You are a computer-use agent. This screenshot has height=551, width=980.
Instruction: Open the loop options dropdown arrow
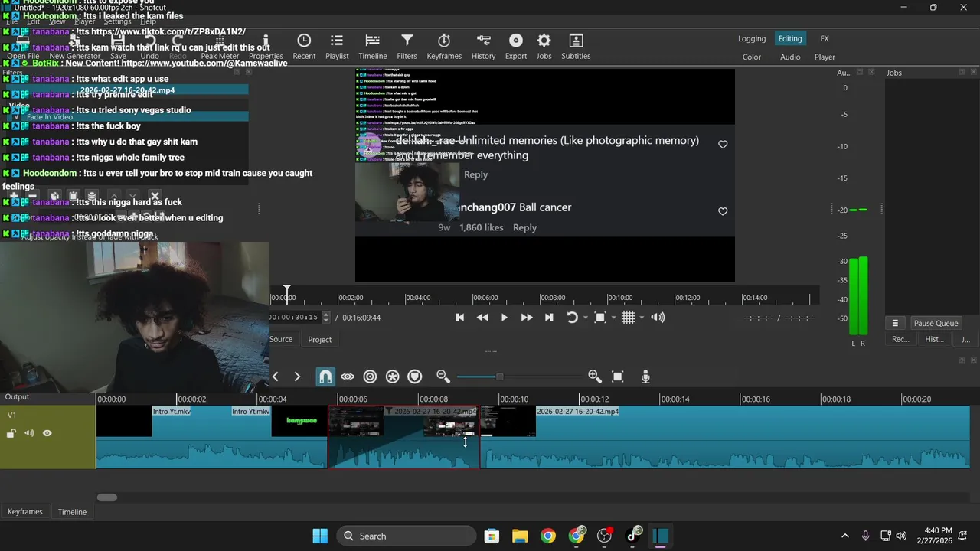(586, 318)
